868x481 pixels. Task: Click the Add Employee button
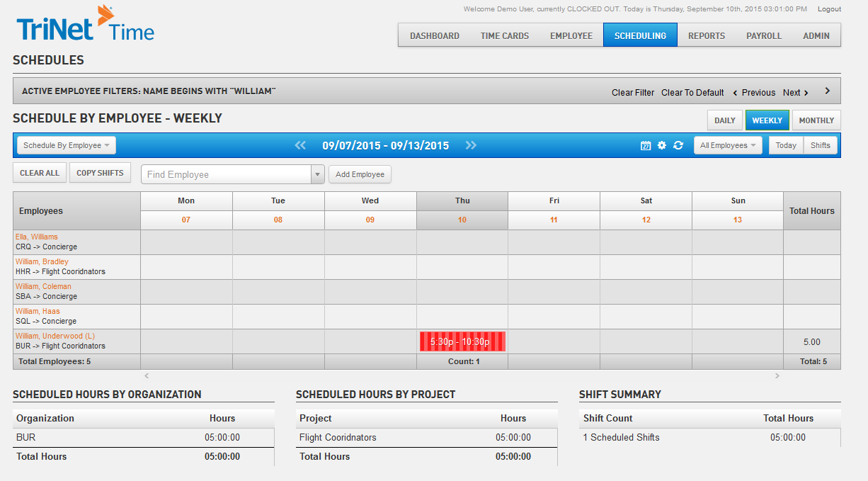point(360,174)
